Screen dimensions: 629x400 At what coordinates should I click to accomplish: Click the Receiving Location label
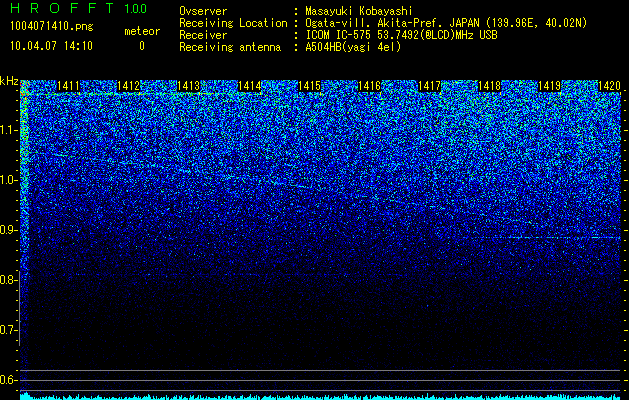(x=233, y=23)
